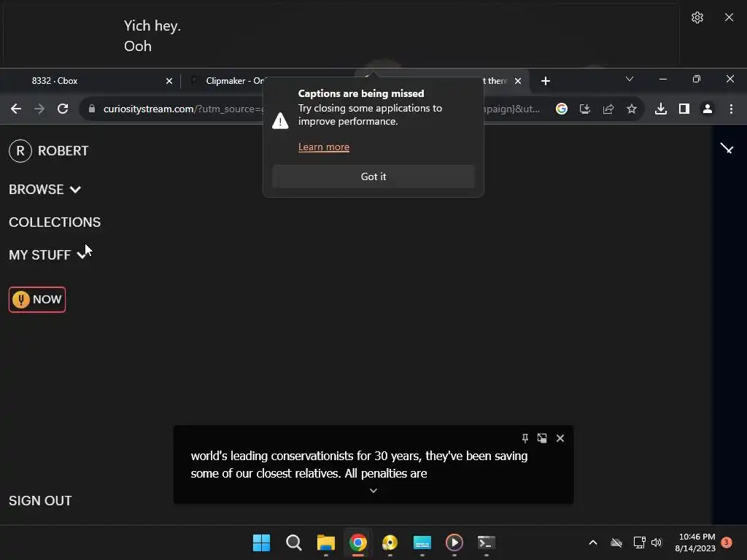The height and width of the screenshot is (560, 747).
Task: Collapse the side menu chevron at right
Action: point(727,149)
